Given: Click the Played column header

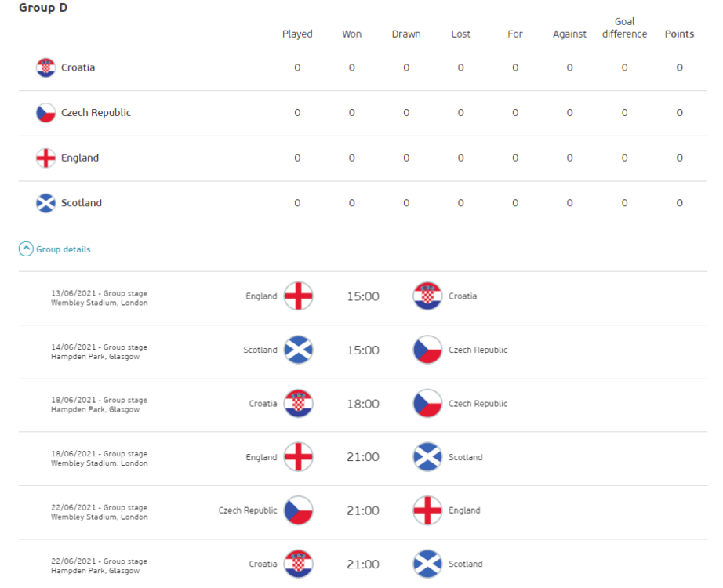Looking at the screenshot, I should [x=297, y=34].
